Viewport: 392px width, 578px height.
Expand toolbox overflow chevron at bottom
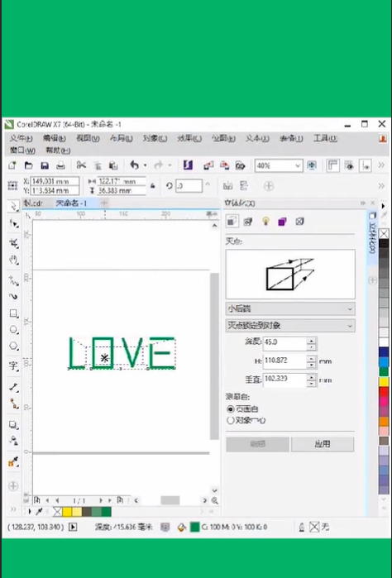pos(13,510)
